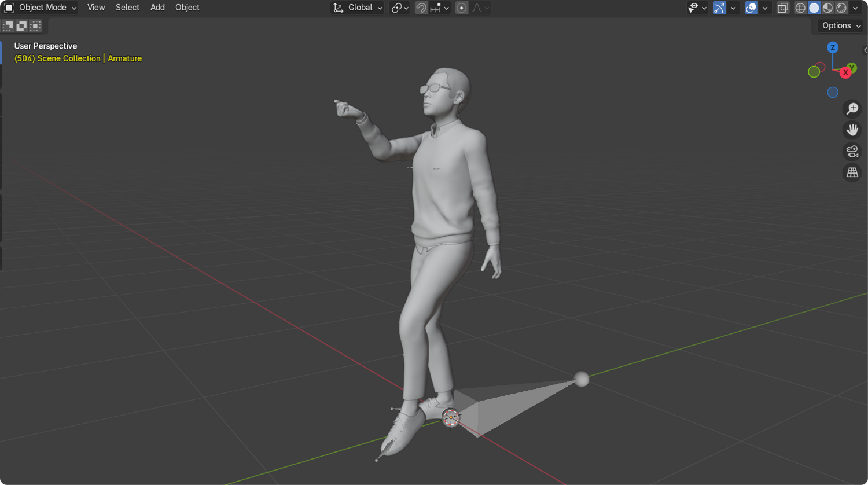The width and height of the screenshot is (868, 485).
Task: Click the dashed-border square selection mode icon
Action: (35, 25)
